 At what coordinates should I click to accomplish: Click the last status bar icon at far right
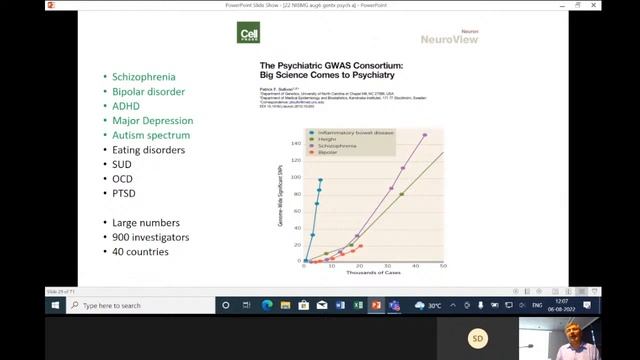coord(595,291)
